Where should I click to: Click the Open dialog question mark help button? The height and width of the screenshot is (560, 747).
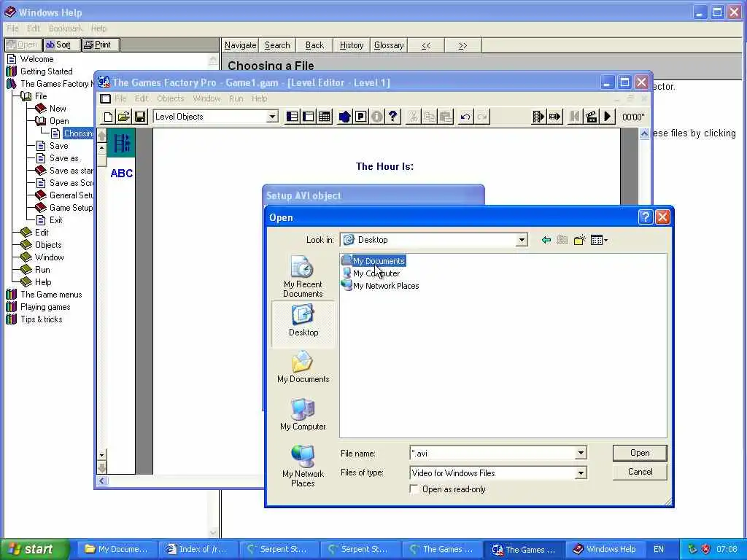(645, 217)
